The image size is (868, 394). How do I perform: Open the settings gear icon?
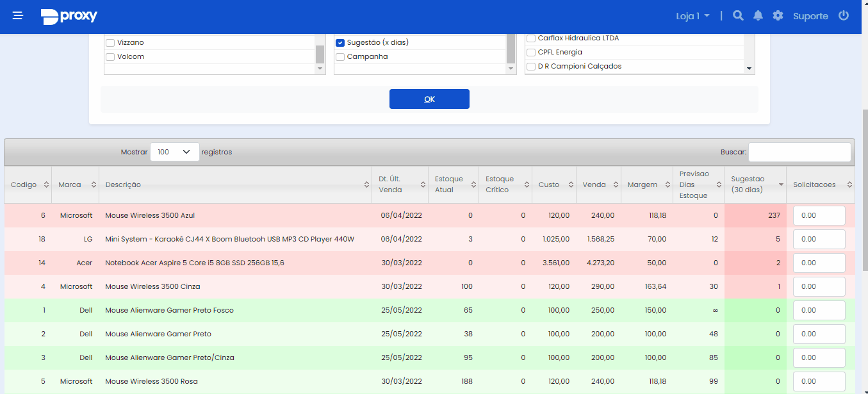point(778,15)
